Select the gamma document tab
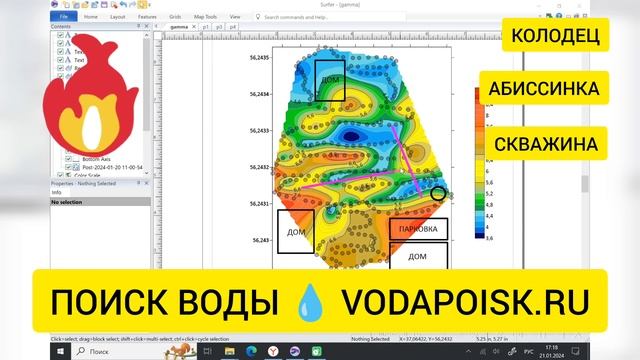This screenshot has height=360, width=640. click(x=179, y=27)
